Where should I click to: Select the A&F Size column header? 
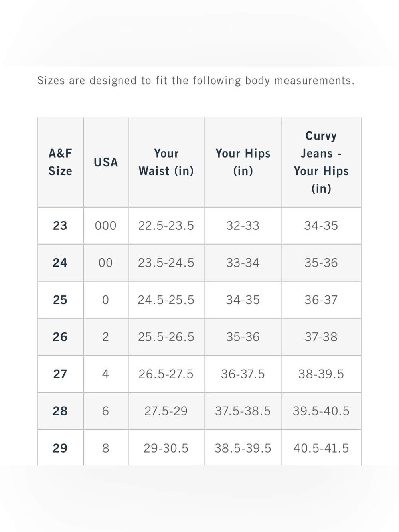point(60,162)
